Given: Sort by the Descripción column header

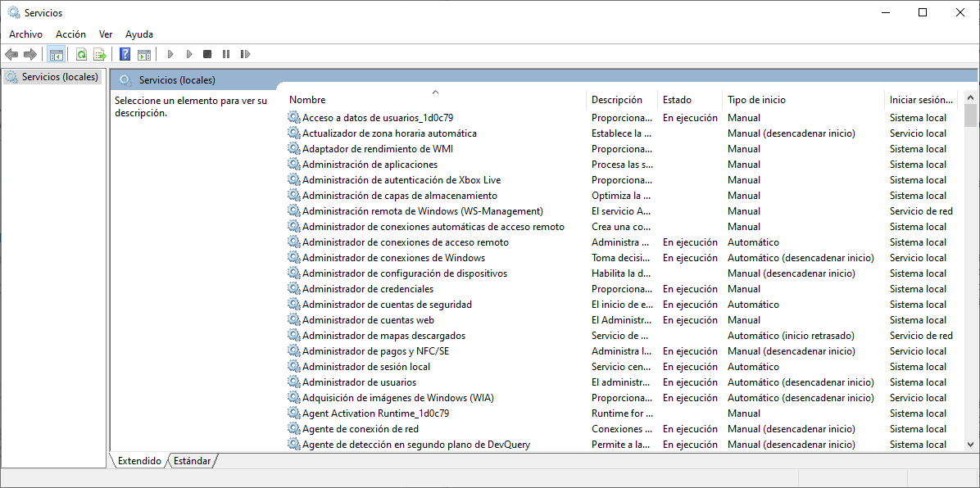Looking at the screenshot, I should click(x=622, y=99).
